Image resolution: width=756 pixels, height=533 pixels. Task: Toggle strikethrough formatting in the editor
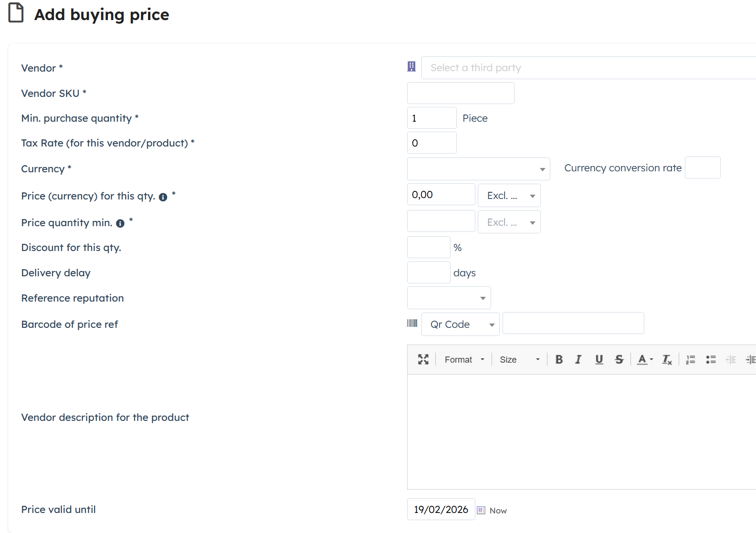coord(619,359)
